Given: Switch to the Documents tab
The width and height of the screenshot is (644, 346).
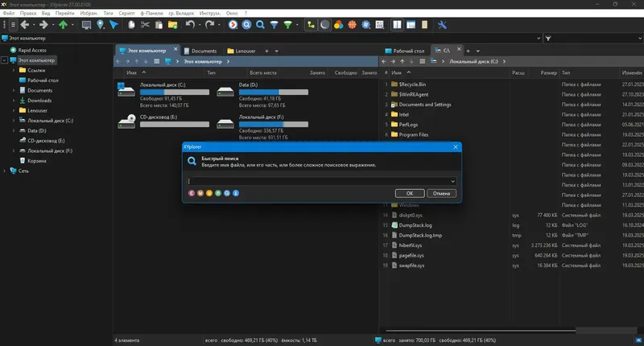Looking at the screenshot, I should coord(200,51).
